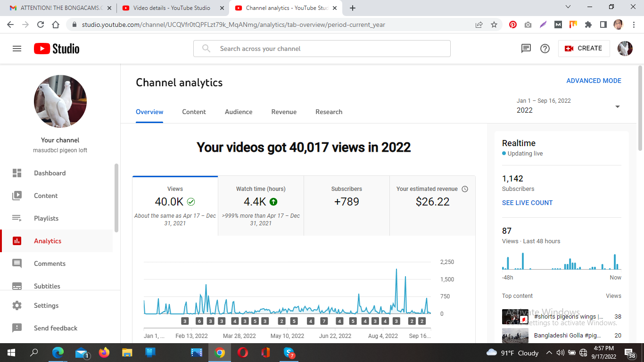Screen dimensions: 644x362
Task: Open Subtitles in the sidebar
Action: coord(57,286)
